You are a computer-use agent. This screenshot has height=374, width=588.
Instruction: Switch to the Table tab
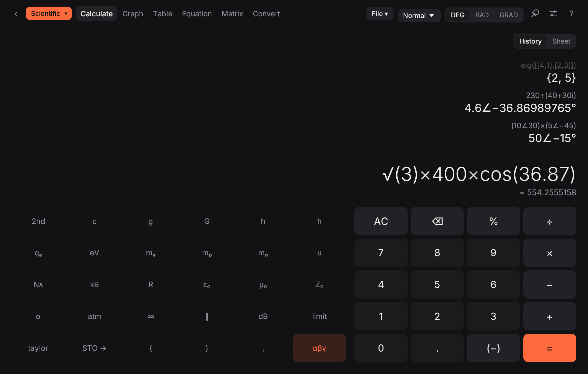pos(163,14)
